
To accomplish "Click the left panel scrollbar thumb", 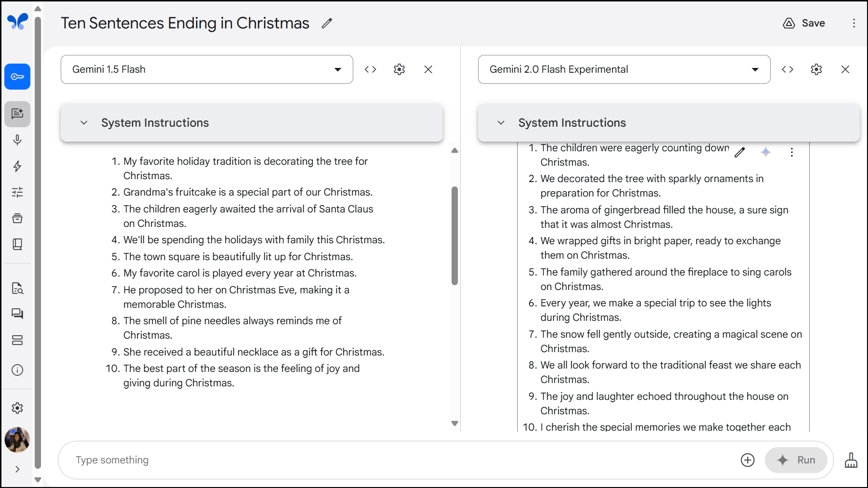I will (454, 236).
